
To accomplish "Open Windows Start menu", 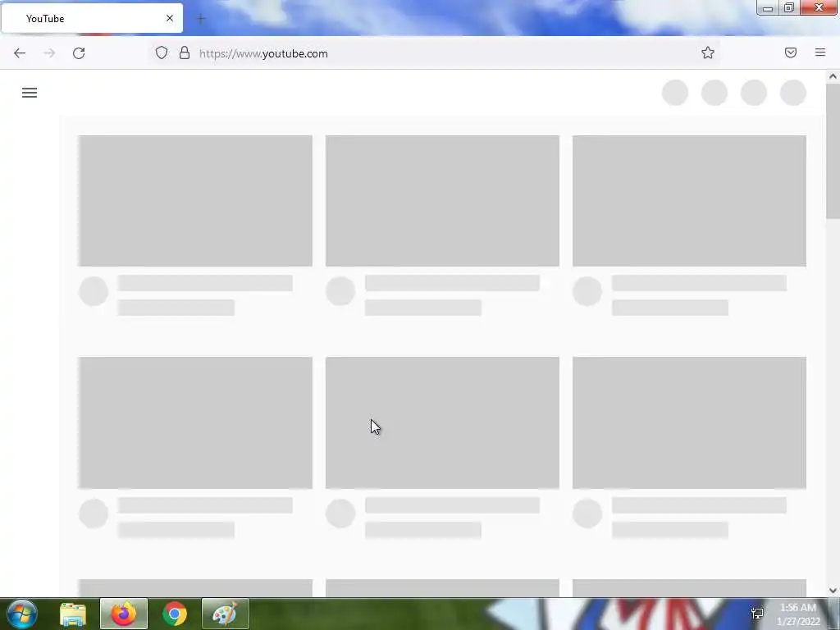I will tap(22, 614).
